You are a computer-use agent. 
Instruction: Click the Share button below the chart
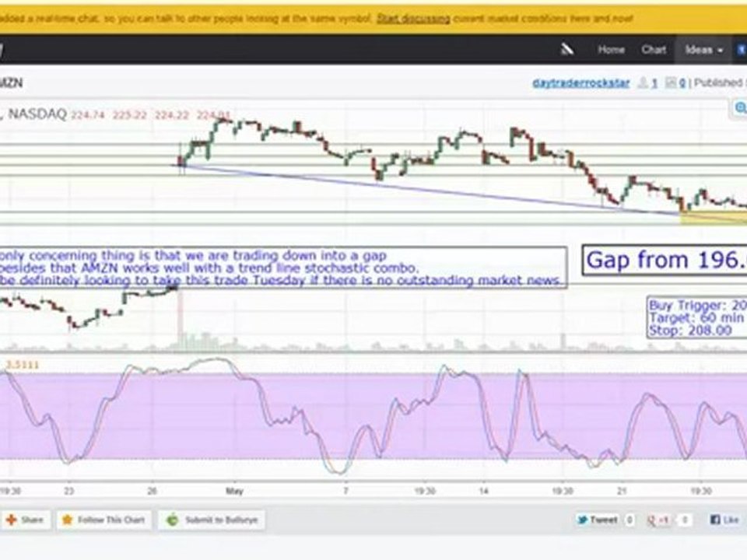tap(24, 520)
